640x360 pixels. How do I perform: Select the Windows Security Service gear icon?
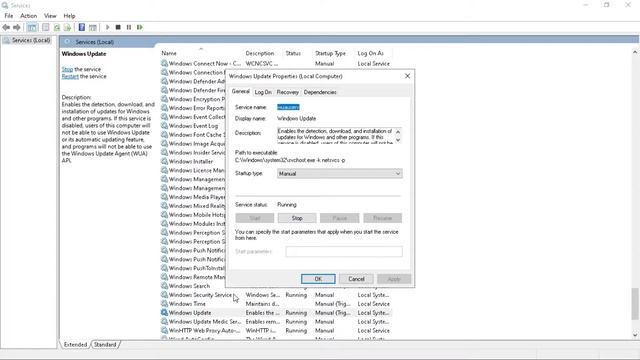pos(164,295)
